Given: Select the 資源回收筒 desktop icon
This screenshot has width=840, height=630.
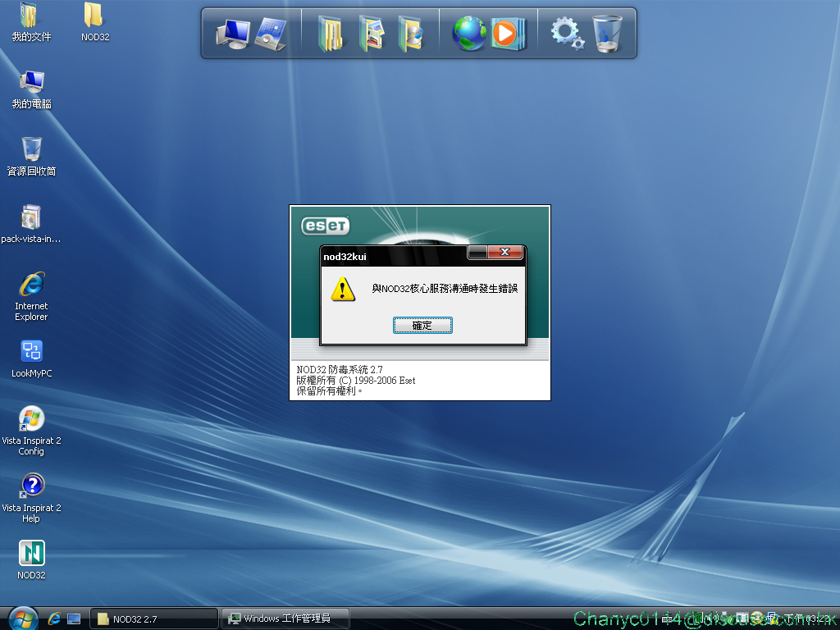Looking at the screenshot, I should click(x=31, y=157).
